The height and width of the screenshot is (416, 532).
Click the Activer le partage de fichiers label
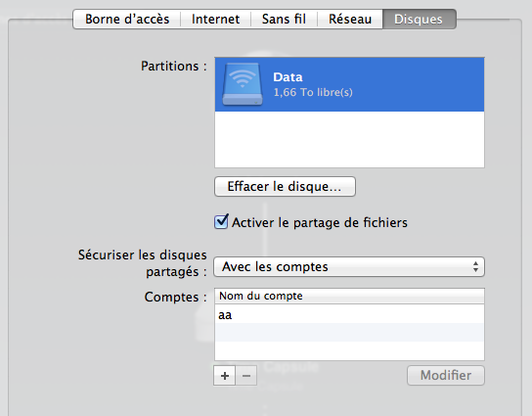(320, 223)
